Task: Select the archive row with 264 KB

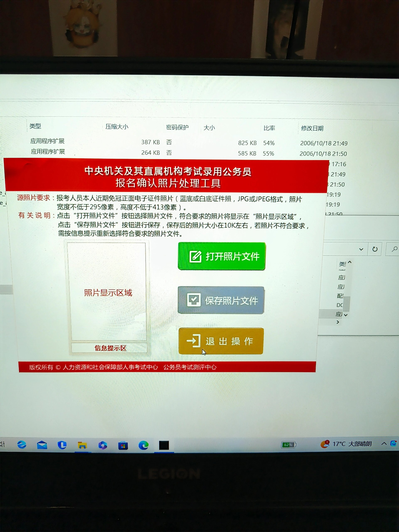Action: coord(189,153)
